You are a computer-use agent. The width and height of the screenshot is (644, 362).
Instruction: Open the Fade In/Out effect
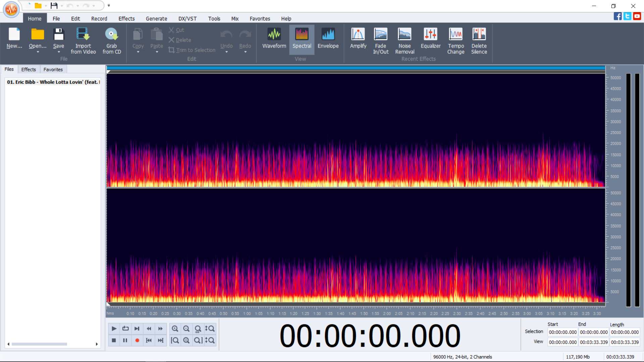click(x=381, y=41)
